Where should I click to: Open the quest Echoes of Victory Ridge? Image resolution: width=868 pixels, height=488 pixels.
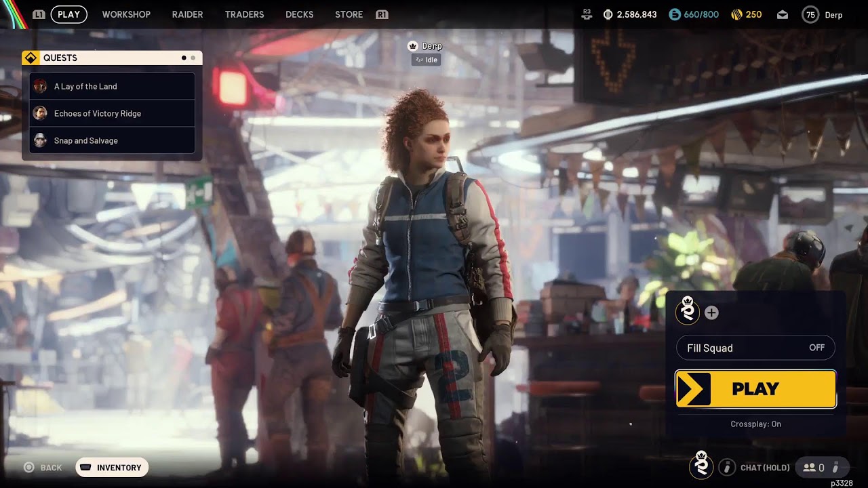(113, 113)
